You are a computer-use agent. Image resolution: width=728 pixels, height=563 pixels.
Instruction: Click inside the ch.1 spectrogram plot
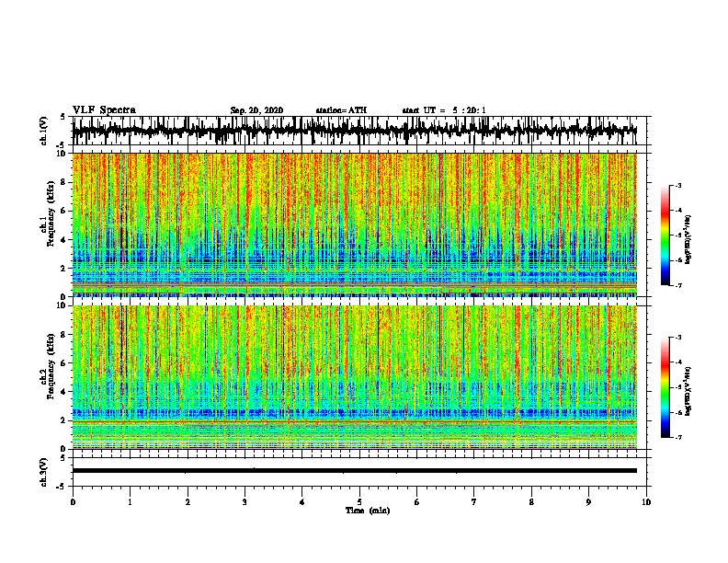click(354, 224)
